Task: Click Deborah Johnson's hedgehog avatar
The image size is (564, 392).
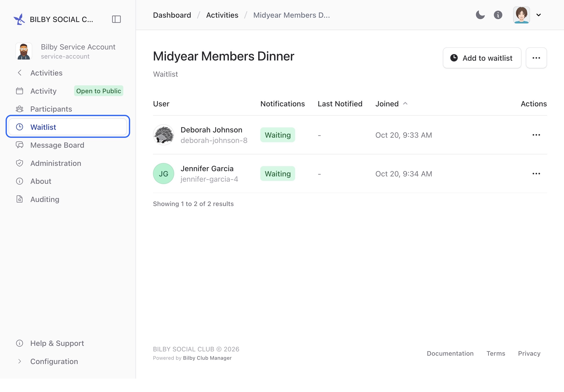Action: tap(163, 135)
